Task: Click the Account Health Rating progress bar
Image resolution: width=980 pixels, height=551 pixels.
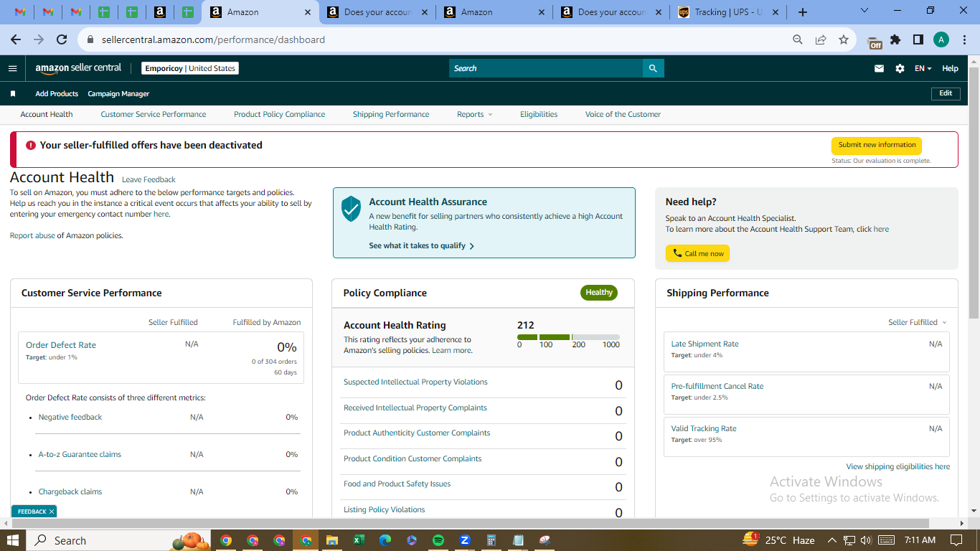Action: pyautogui.click(x=568, y=337)
